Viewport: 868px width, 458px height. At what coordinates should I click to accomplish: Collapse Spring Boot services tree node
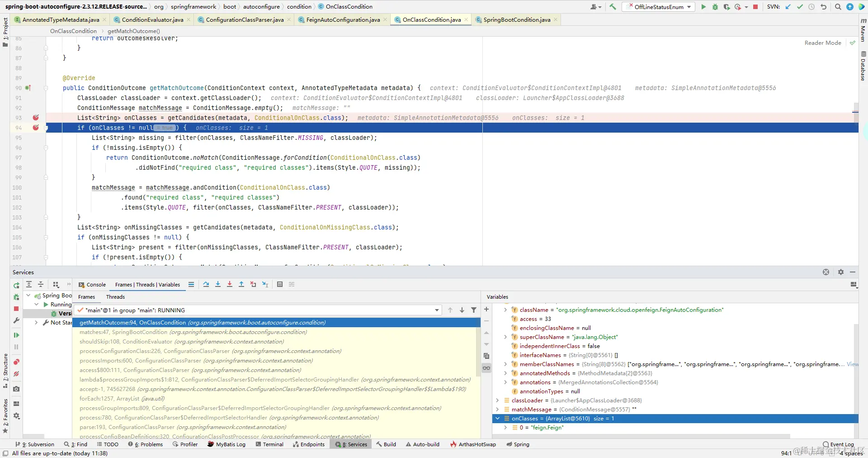click(28, 296)
